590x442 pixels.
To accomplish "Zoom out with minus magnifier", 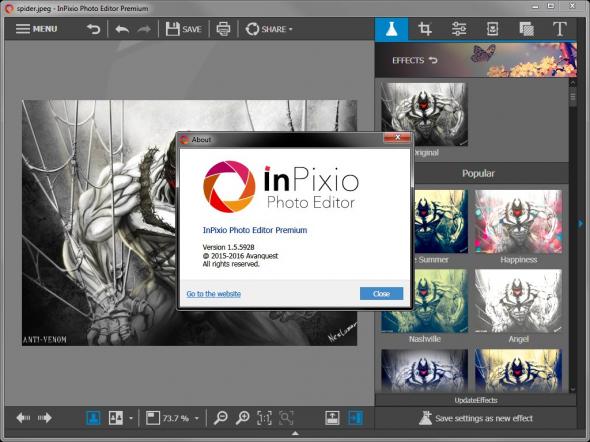I will (220, 418).
